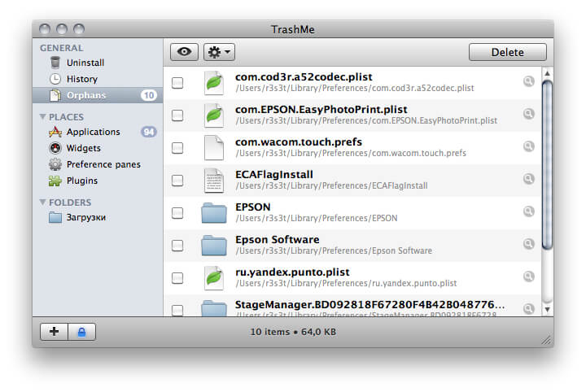Click the blue lock button
The width and height of the screenshot is (586, 392).
pos(81,332)
